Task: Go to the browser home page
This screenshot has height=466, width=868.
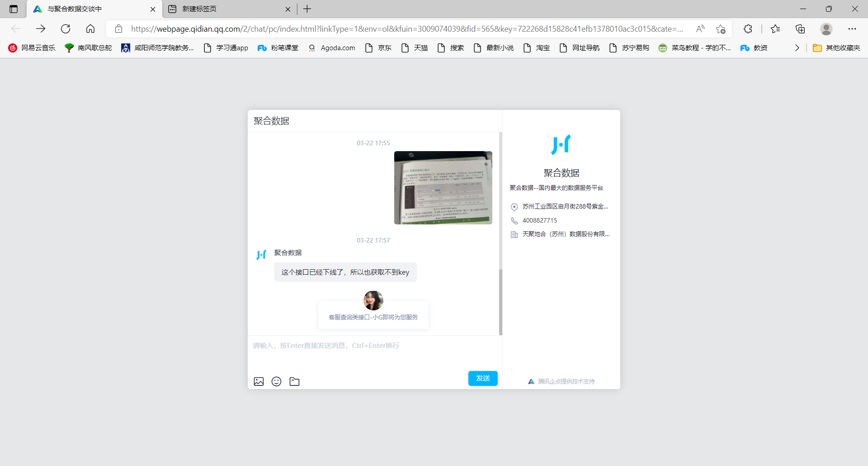Action: point(90,29)
